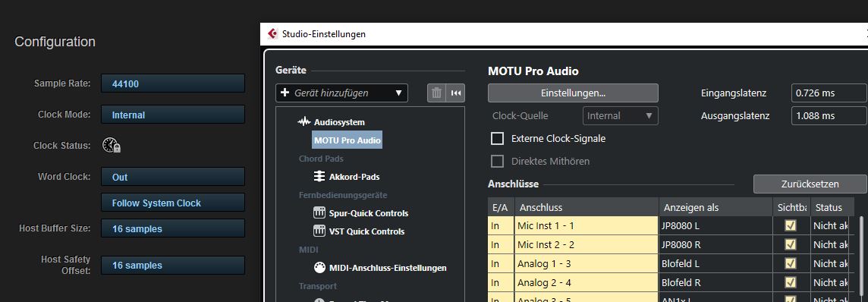Enable the Externe Clock-Signale checkbox
Viewport: 868px width, 302px height.
(x=498, y=138)
